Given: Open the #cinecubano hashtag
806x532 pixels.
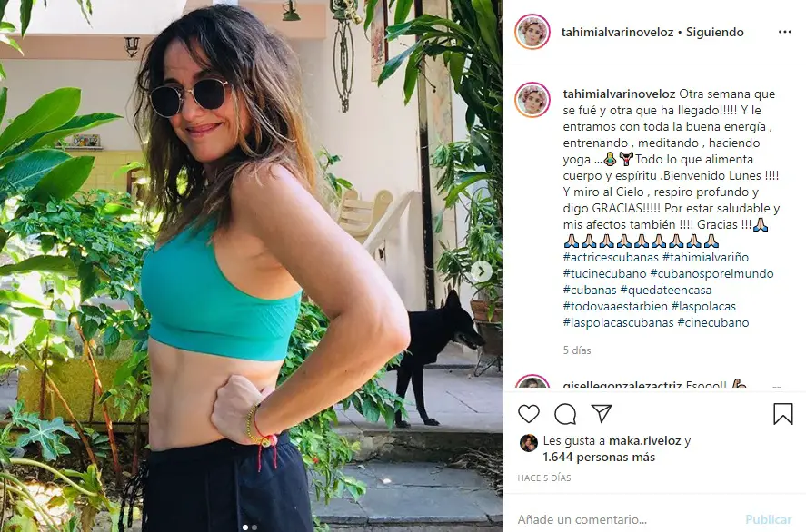Looking at the screenshot, I should pyautogui.click(x=713, y=322).
